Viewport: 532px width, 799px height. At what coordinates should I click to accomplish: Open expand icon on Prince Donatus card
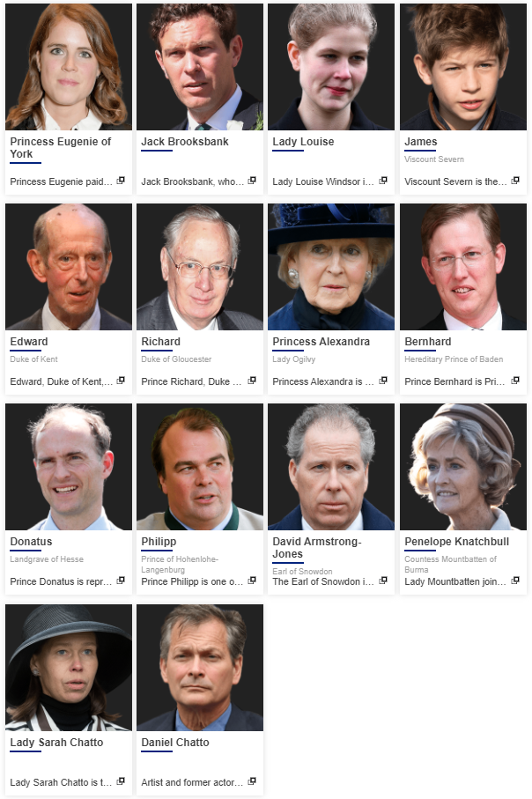[121, 581]
